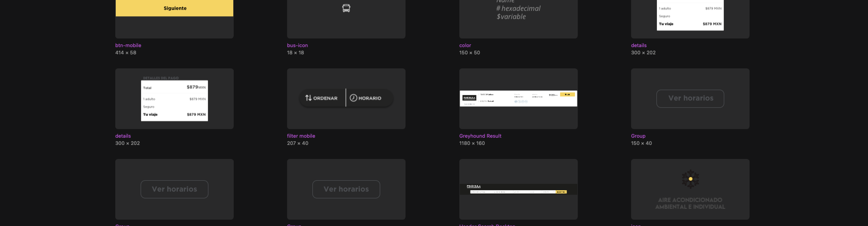Click the HORARIO clock icon
868x226 pixels.
tap(353, 98)
